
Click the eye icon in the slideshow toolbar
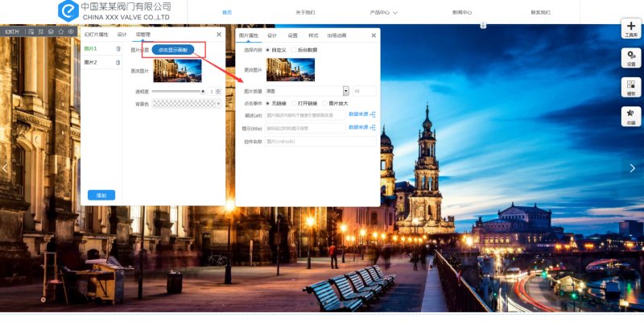(x=71, y=32)
